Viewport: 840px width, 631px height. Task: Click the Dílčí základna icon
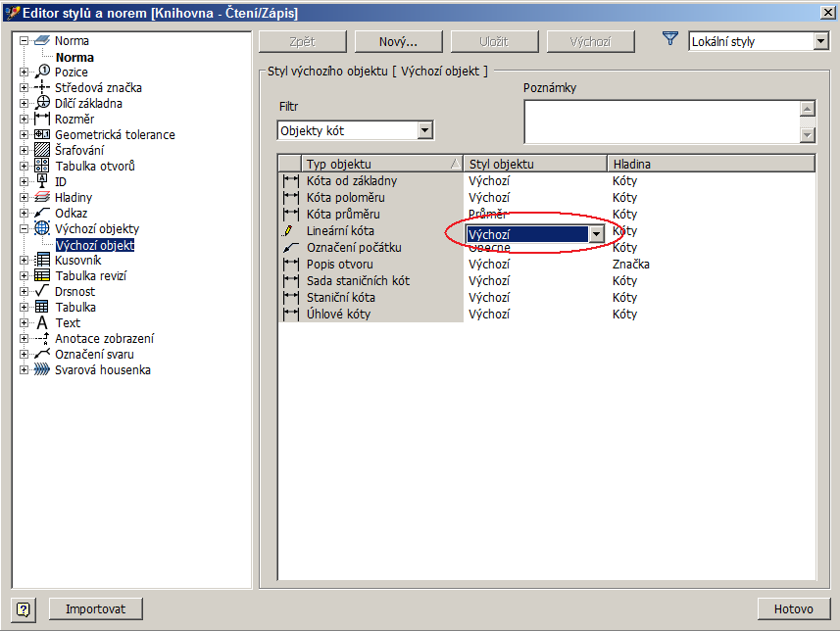pyautogui.click(x=42, y=104)
